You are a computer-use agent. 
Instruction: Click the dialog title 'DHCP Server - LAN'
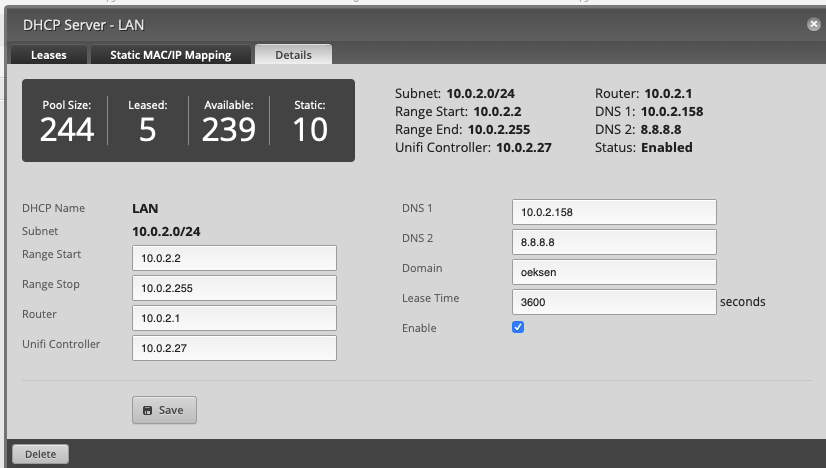83,25
